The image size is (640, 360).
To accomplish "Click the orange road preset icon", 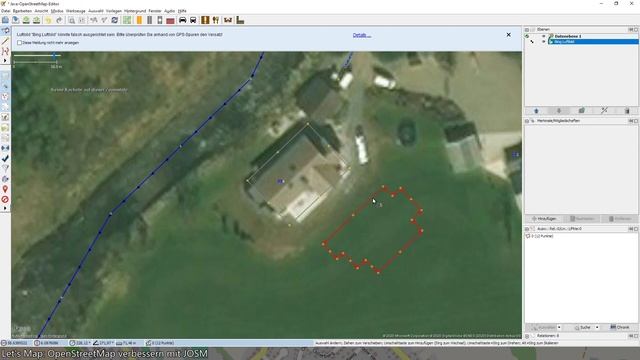I will point(139,20).
